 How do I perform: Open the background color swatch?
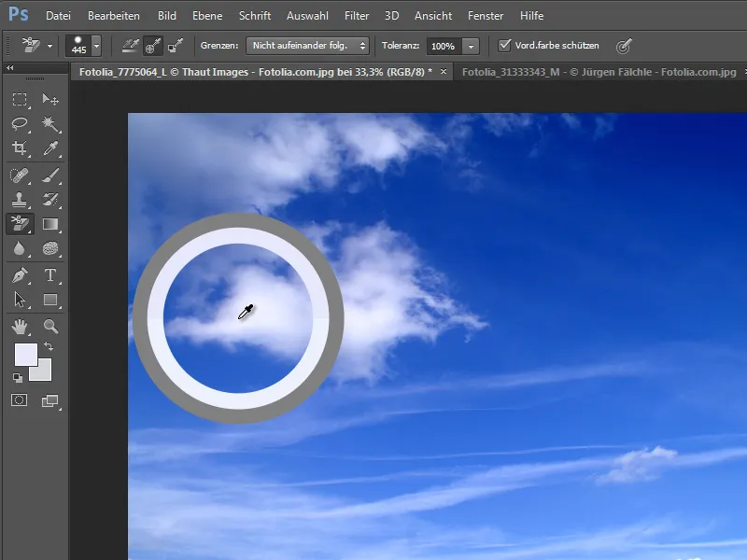click(43, 371)
